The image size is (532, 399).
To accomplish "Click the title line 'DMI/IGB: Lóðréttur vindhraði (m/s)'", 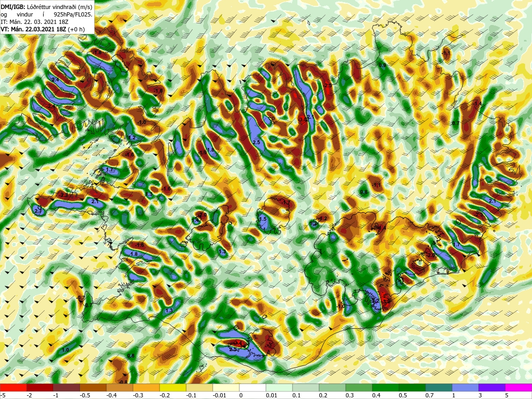I will pos(46,6).
